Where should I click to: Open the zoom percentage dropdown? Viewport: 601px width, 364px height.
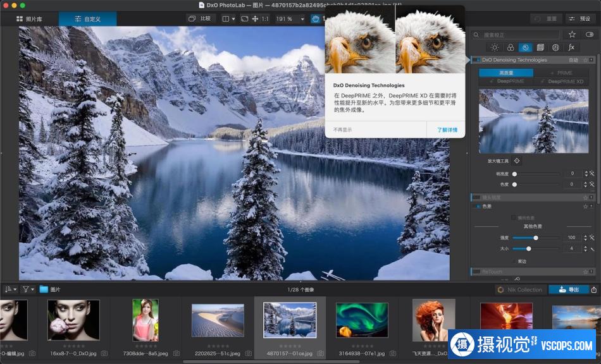point(302,19)
